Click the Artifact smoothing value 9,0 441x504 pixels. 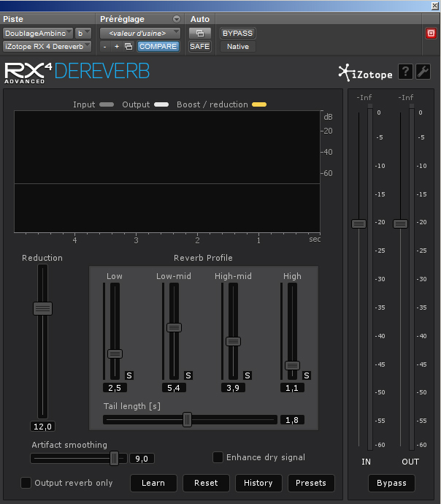point(142,459)
